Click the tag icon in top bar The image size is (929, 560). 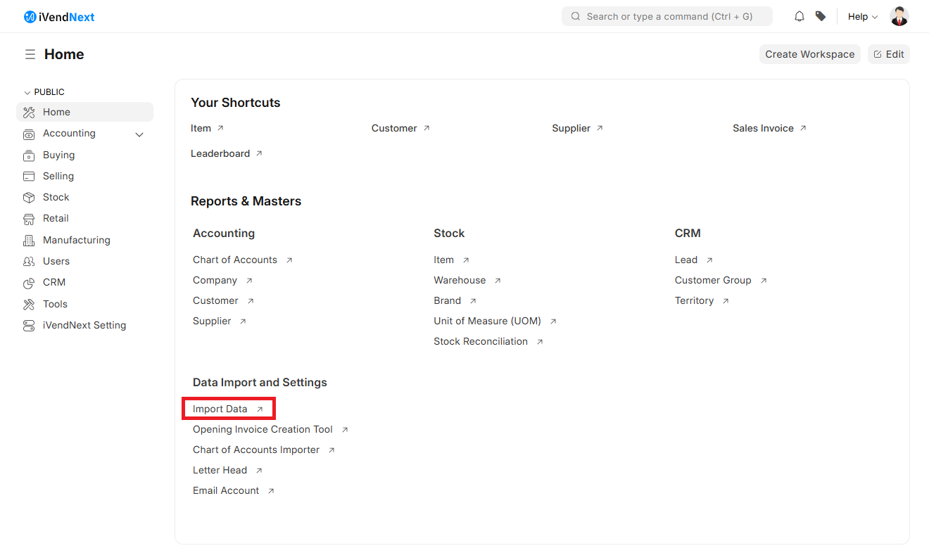point(821,16)
